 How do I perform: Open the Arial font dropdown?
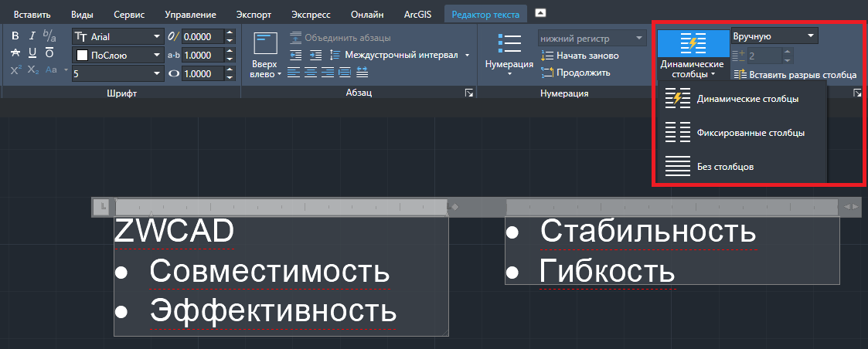click(117, 37)
